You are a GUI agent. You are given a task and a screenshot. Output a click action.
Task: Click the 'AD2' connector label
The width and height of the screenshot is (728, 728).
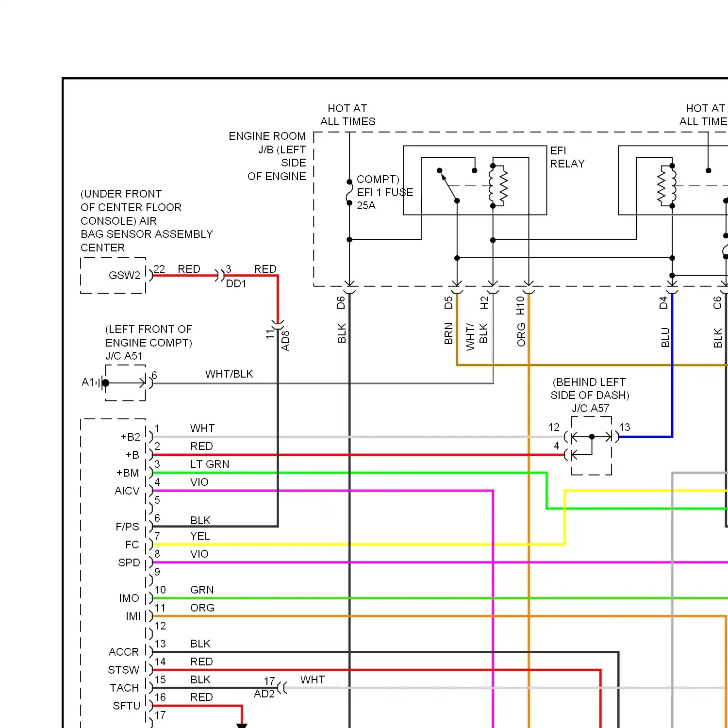(264, 694)
